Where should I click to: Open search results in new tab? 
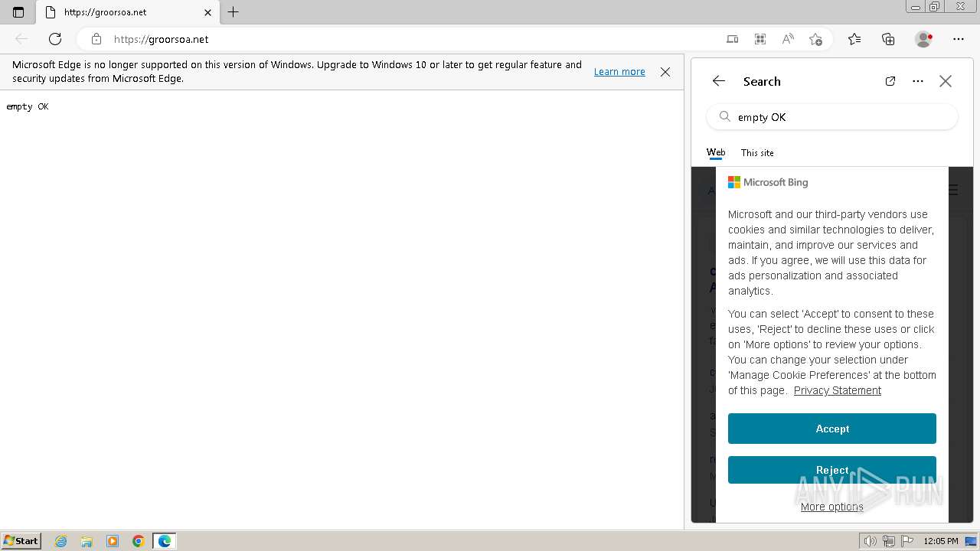890,81
